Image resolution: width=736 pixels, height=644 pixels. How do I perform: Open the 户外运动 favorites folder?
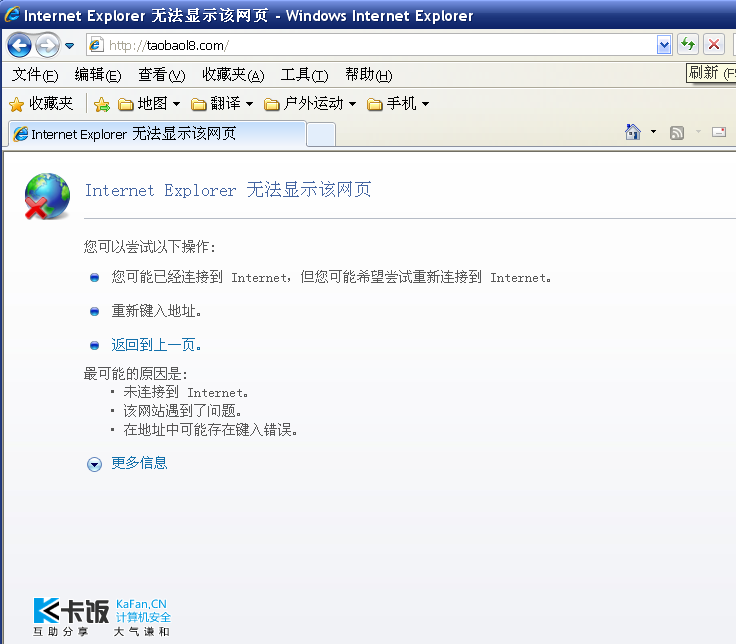pyautogui.click(x=310, y=104)
